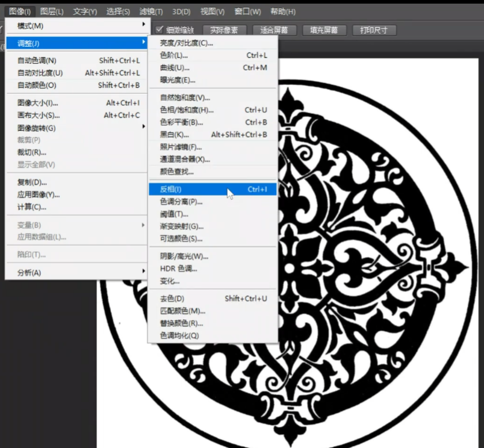Open 替换颜色(R)... adjustment
Screen dimensions: 484x448
[x=213, y=323]
